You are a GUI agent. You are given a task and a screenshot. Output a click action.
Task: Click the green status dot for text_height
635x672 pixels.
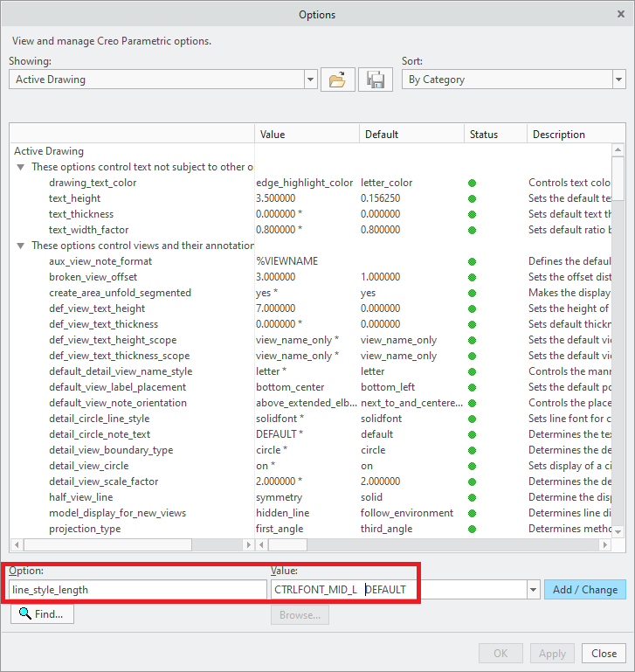472,198
